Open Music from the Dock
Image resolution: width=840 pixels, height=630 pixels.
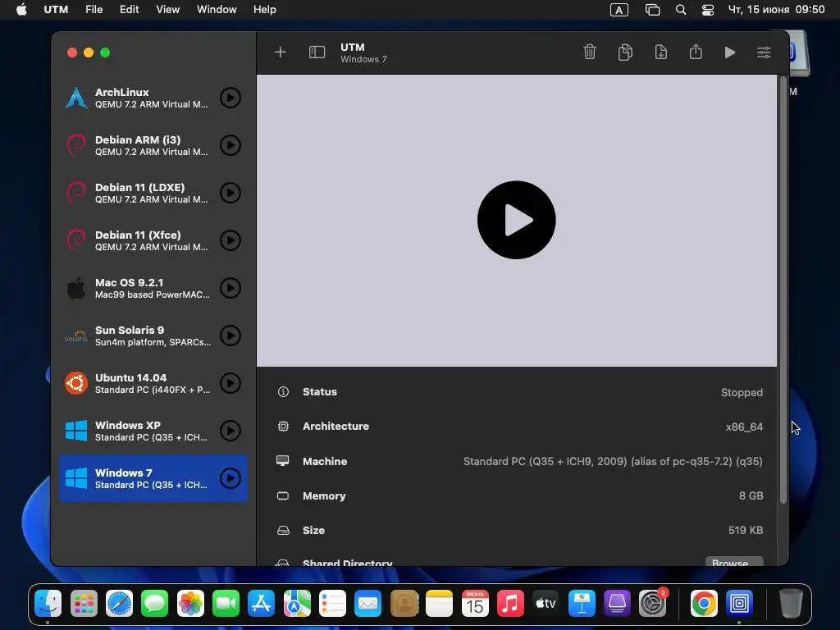tap(510, 604)
